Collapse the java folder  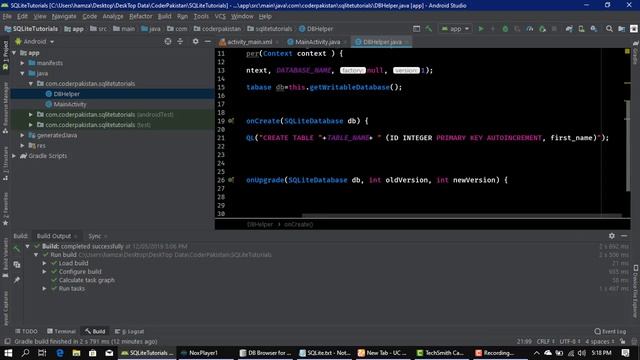coord(22,73)
